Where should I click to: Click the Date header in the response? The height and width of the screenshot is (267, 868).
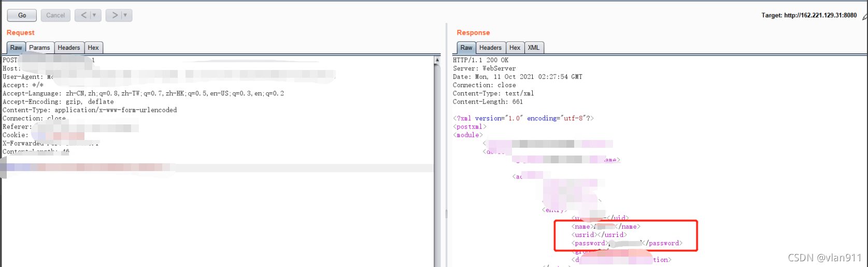click(517, 77)
